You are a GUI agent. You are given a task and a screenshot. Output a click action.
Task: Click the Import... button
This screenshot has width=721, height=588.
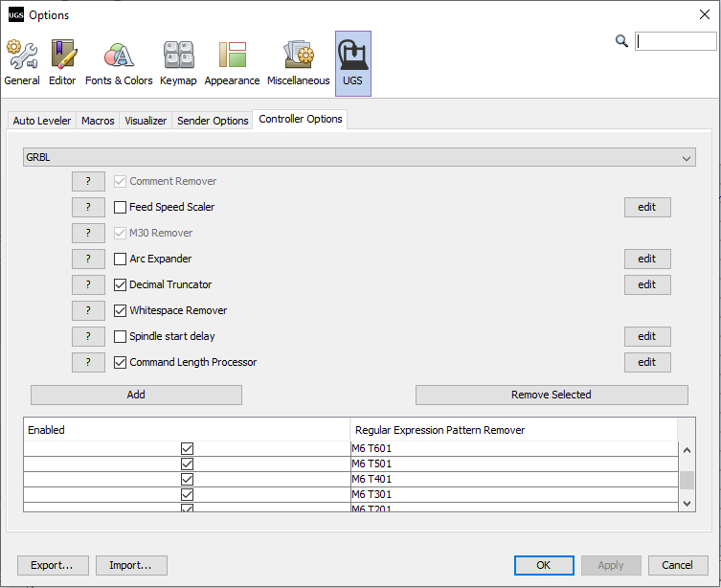(131, 565)
